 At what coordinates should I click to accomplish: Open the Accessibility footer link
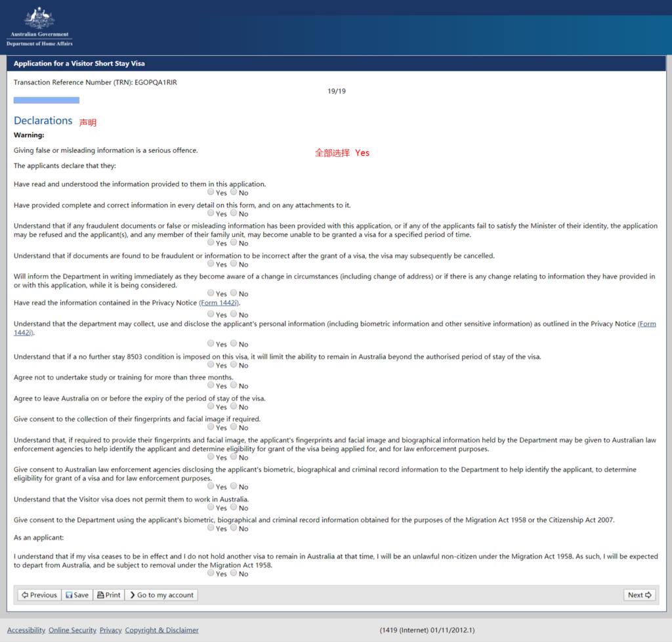point(26,630)
